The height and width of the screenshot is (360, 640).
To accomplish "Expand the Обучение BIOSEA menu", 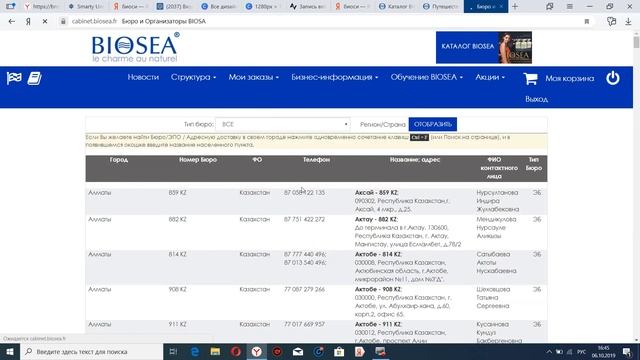I will tap(427, 77).
